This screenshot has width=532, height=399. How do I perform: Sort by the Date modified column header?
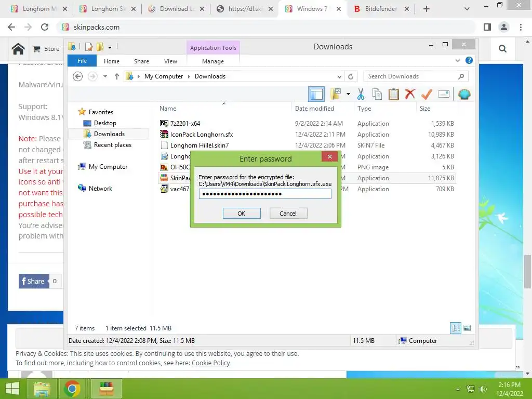coord(314,108)
